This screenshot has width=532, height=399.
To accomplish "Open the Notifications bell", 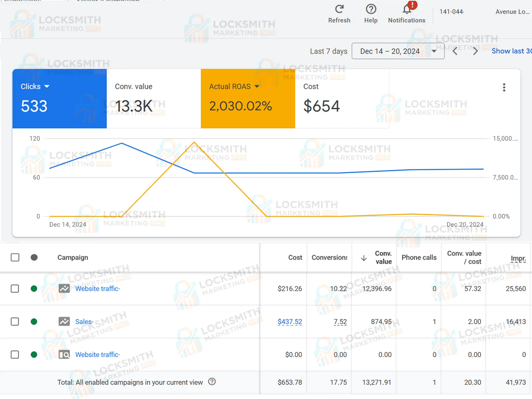I will 406,9.
